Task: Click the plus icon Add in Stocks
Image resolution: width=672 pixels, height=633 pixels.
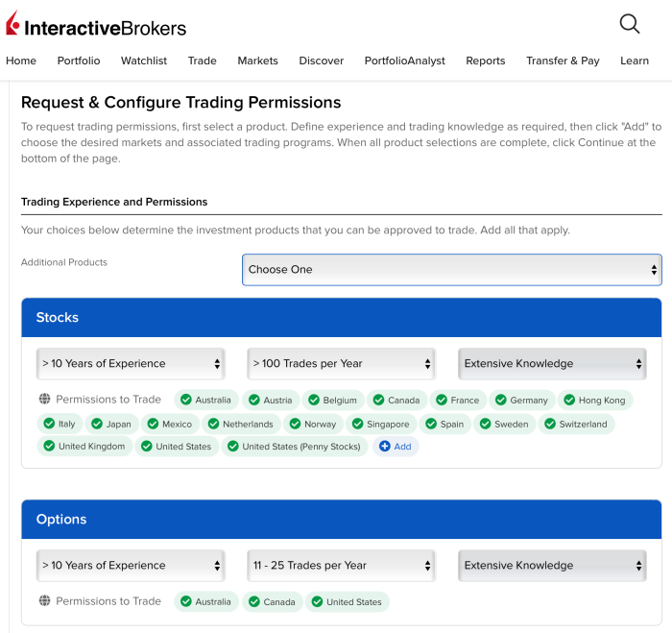Action: coord(396,447)
